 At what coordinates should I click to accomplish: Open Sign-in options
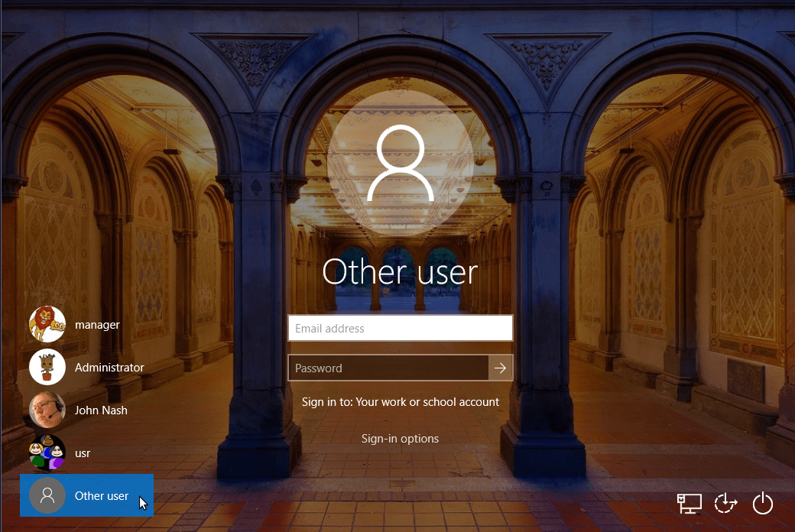coord(400,438)
